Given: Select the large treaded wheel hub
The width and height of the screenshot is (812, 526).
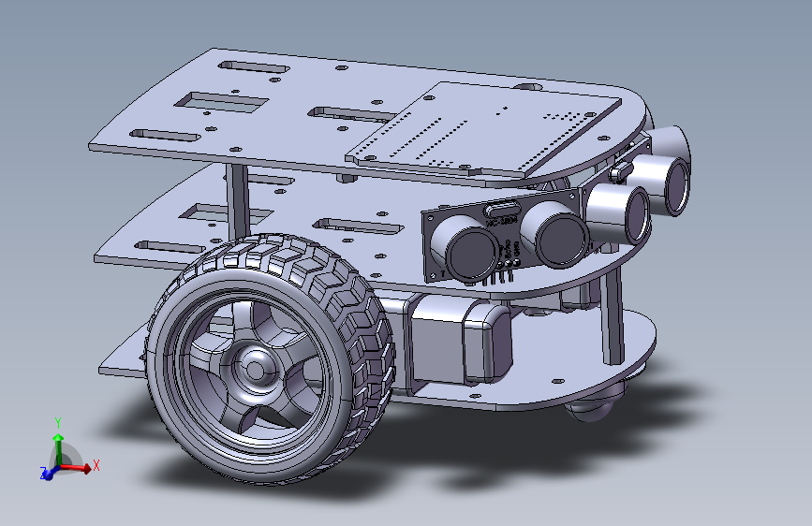Looking at the screenshot, I should (256, 368).
